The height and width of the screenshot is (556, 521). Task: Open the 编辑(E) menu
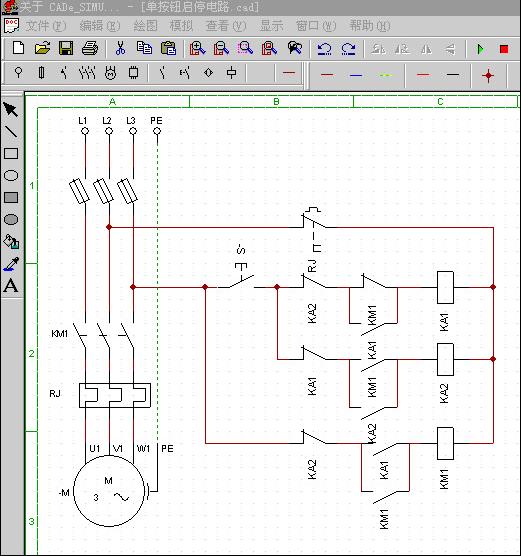pos(100,26)
